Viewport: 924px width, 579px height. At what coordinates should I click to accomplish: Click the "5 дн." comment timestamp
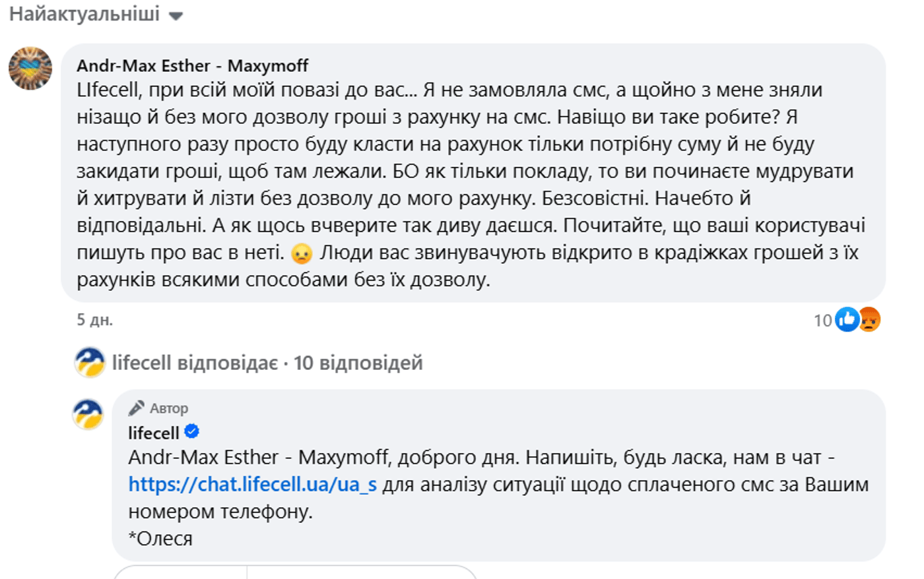coord(94,320)
